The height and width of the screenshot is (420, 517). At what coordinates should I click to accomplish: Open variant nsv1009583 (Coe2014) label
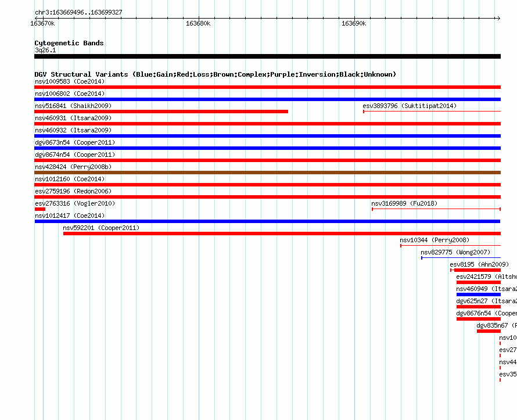70,81
